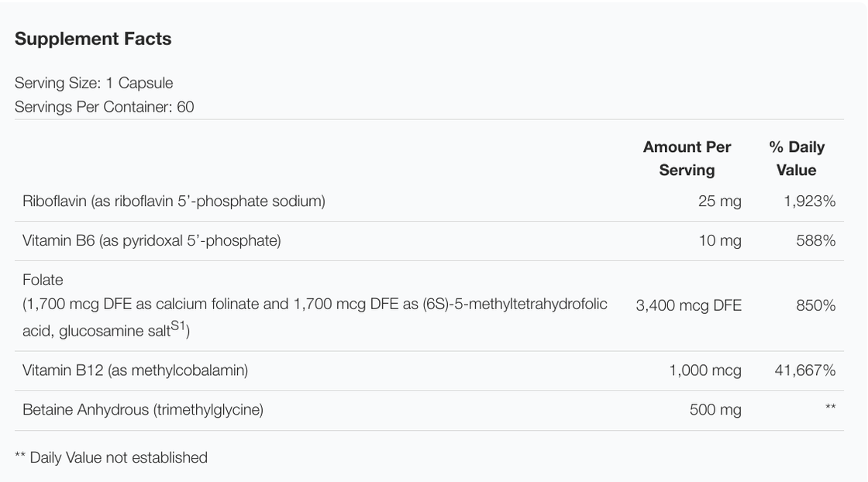Select the Vitamin B6 ingredient label
868x482 pixels.
coord(151,241)
